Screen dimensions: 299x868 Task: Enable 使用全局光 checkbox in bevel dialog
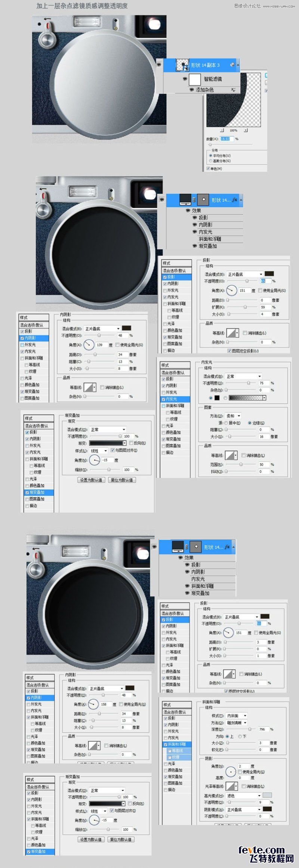point(240,772)
